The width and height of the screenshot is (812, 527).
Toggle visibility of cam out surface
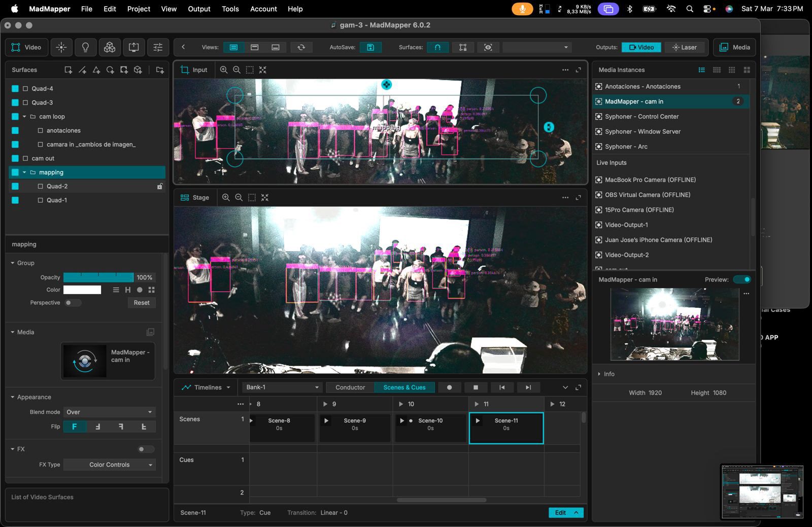click(15, 158)
